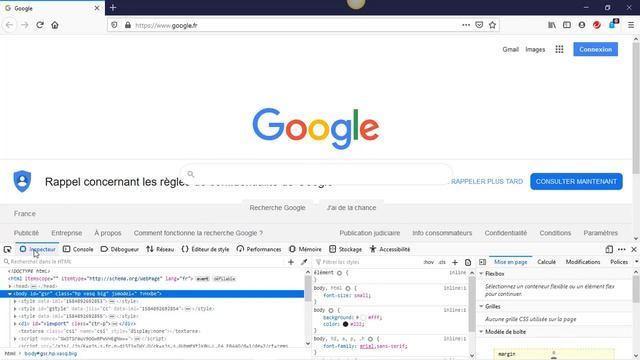This screenshot has height=360, width=640.
Task: Toggle the .hov pseudo-class panel
Action: tap(429, 262)
